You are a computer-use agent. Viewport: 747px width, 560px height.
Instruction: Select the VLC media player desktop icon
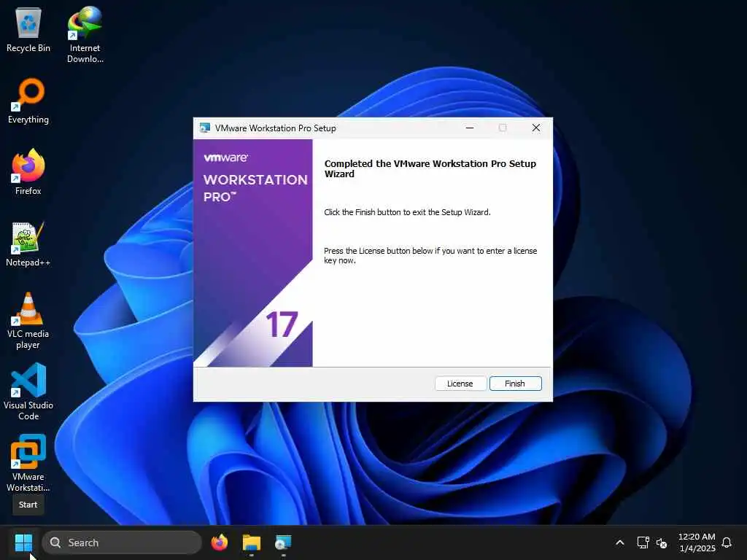point(28,321)
